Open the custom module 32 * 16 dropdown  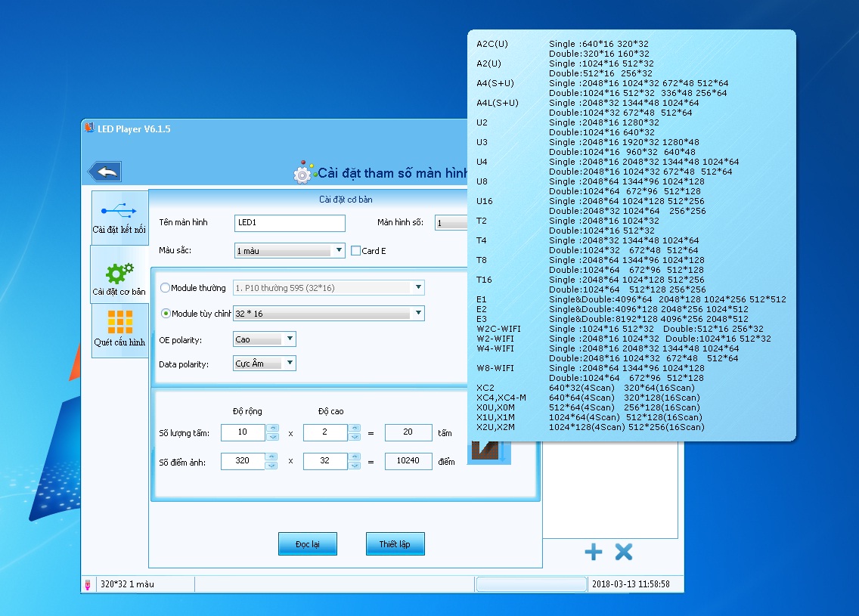pyautogui.click(x=417, y=314)
